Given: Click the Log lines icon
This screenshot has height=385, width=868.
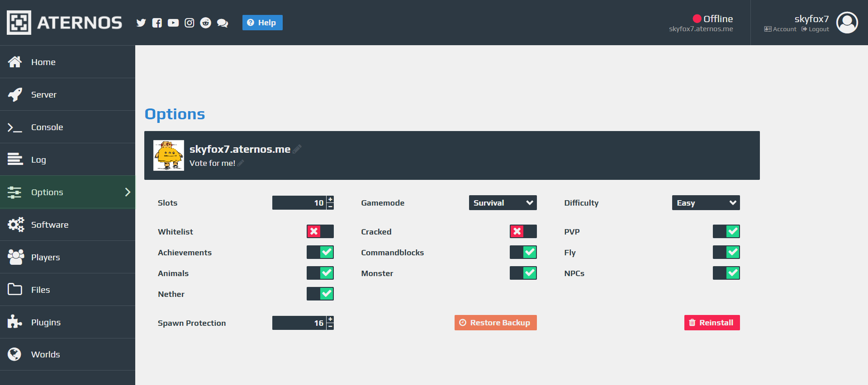Looking at the screenshot, I should pos(15,159).
